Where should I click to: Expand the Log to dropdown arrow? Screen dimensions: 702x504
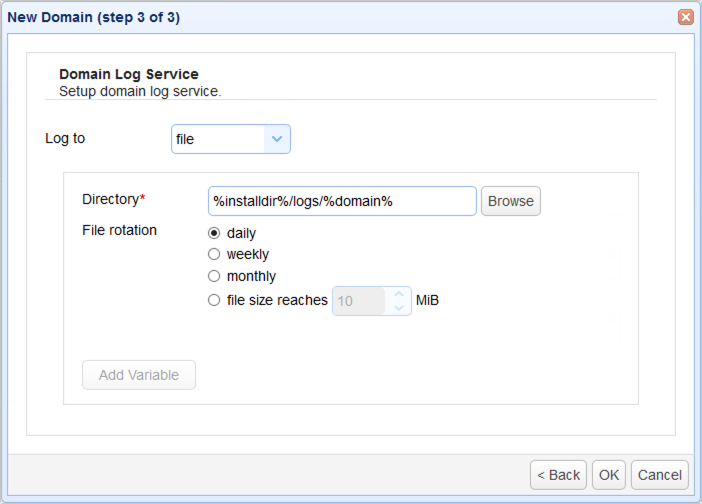tap(277, 140)
